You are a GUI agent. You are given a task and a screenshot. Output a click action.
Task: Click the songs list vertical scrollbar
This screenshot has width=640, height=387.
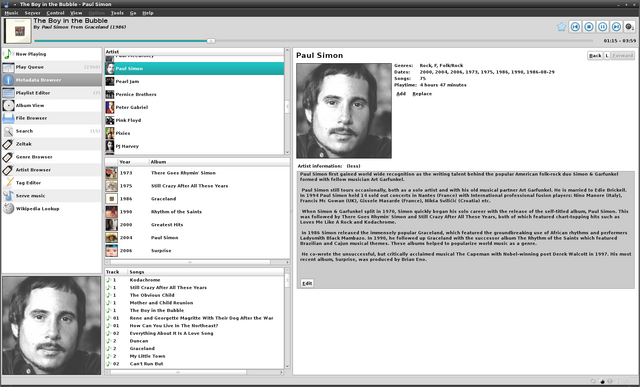tap(287, 280)
